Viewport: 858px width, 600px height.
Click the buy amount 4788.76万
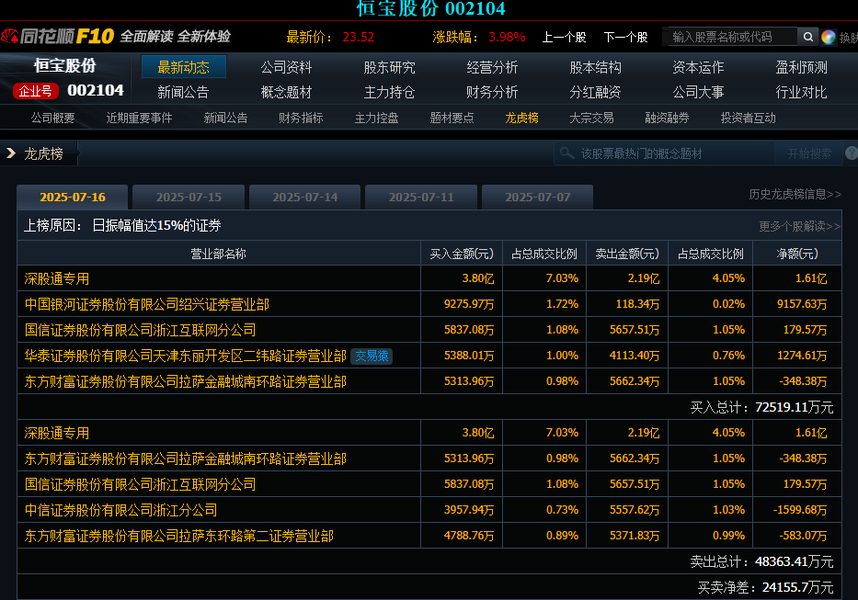coord(469,535)
